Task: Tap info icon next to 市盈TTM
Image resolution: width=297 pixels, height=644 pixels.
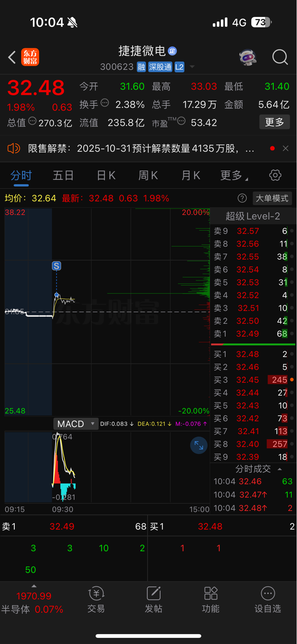Action: point(181,121)
